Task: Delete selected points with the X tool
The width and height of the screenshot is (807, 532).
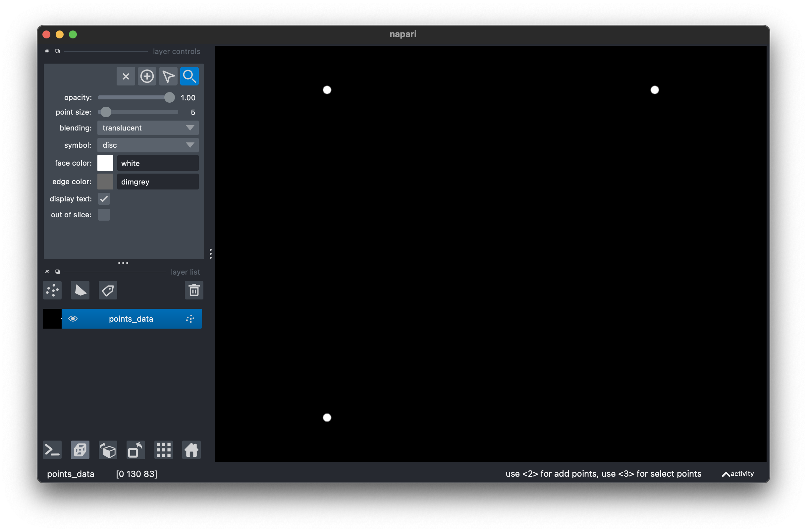Action: (126, 76)
